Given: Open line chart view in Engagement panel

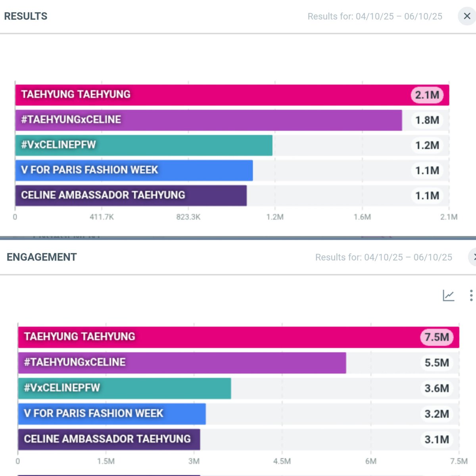Looking at the screenshot, I should (449, 296).
